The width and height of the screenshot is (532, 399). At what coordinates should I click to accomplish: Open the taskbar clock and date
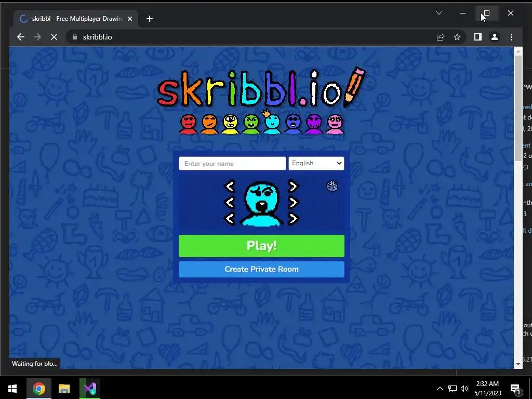pyautogui.click(x=487, y=388)
